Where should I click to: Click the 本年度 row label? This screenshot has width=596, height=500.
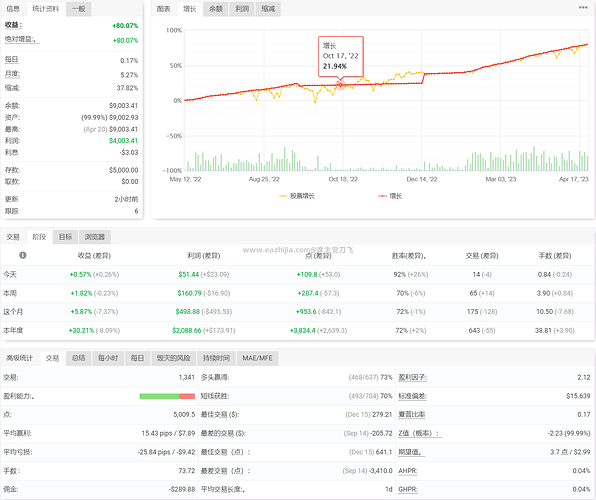coord(13,330)
